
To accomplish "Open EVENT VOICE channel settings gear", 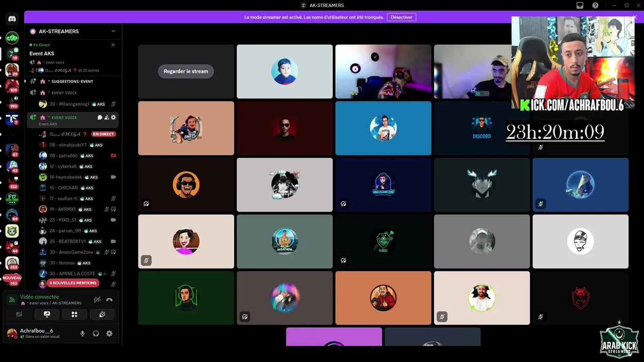I will (x=113, y=118).
